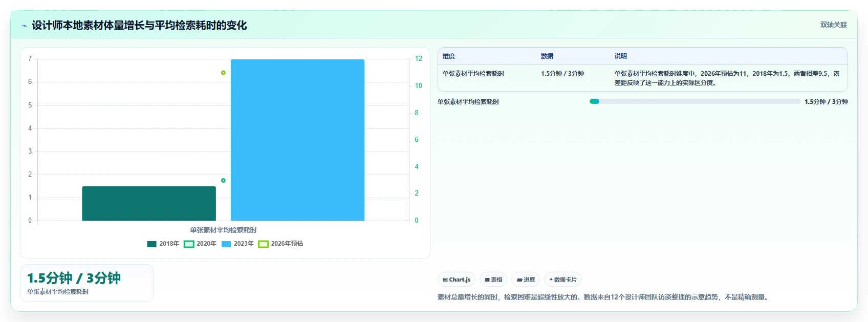Image resolution: width=868 pixels, height=322 pixels.
Task: Click the right axis tick 12
Action: click(418, 59)
